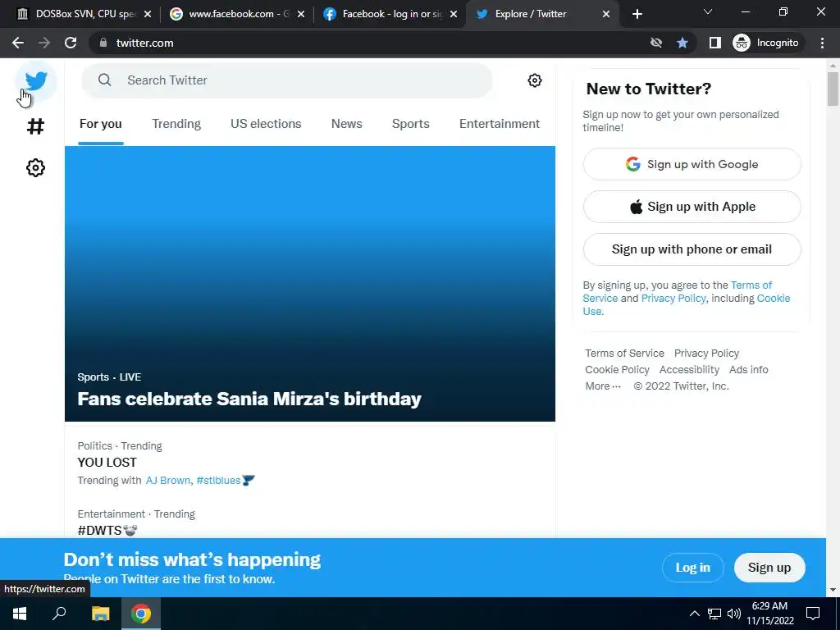Screen dimensions: 840x630
Task: Select the Sports tab
Action: pyautogui.click(x=410, y=124)
